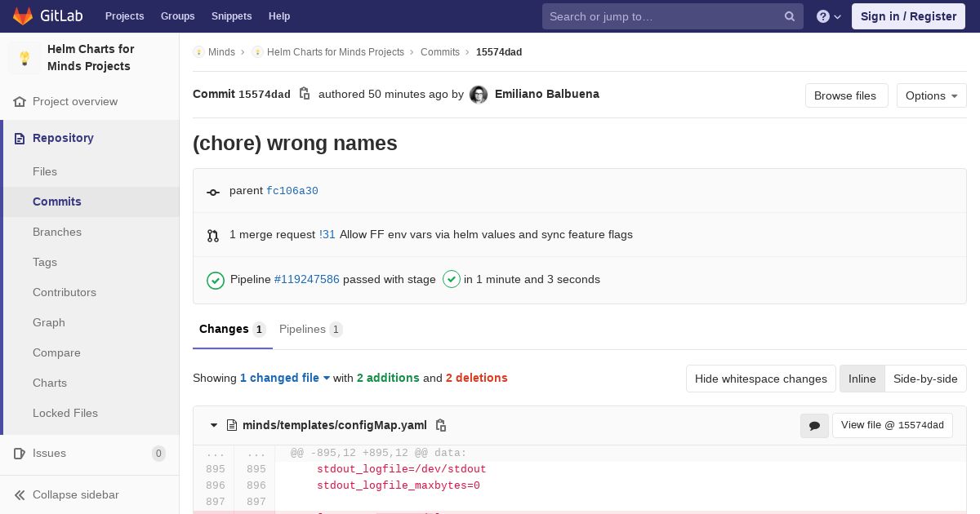Switch to the Pipelines tab
Image resolution: width=980 pixels, height=514 pixels.
pyautogui.click(x=310, y=330)
